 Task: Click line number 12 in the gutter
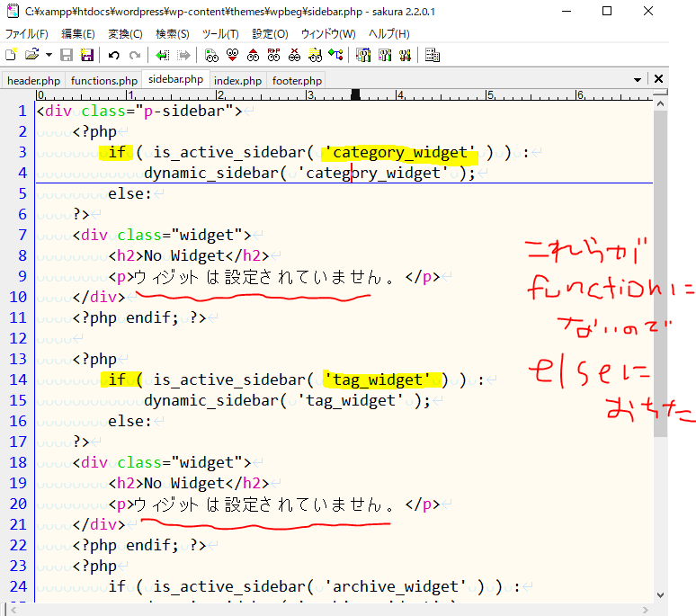[x=18, y=338]
